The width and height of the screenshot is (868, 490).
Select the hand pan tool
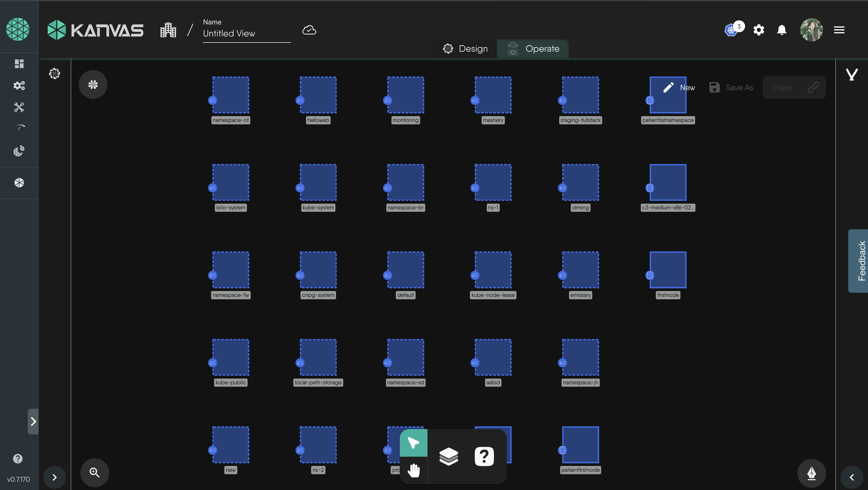tap(413, 470)
